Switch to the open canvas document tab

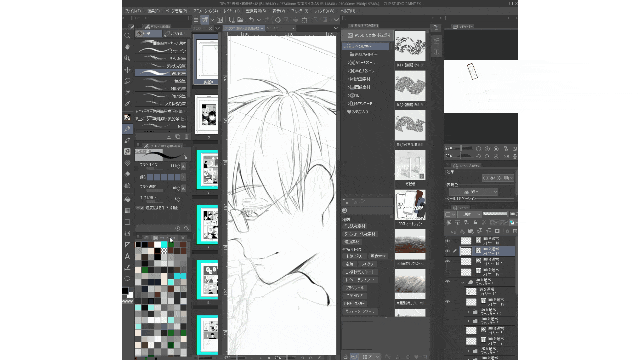pos(244,28)
